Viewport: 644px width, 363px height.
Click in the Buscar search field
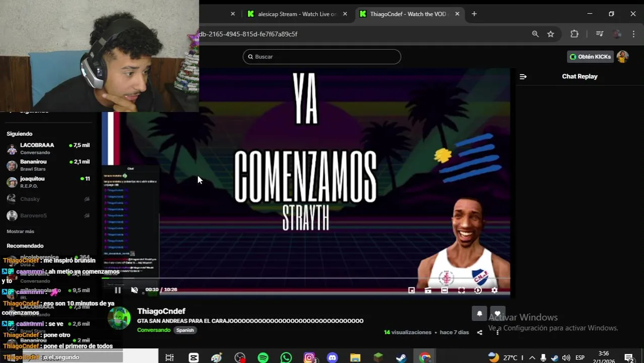pos(322,56)
